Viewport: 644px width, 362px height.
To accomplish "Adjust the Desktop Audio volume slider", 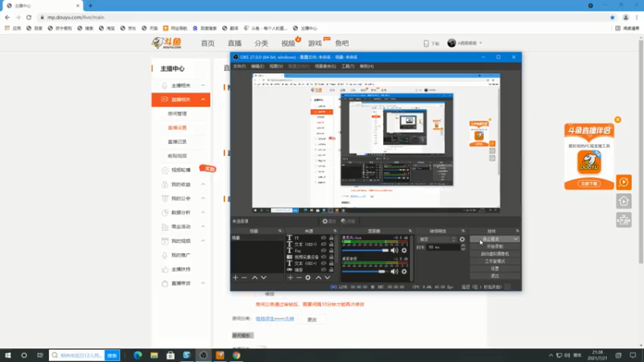I will (365, 271).
